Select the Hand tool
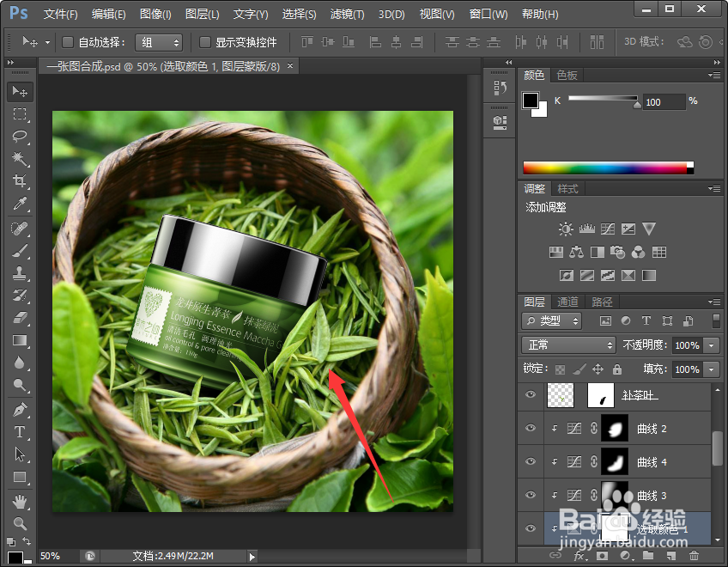This screenshot has height=567, width=728. (20, 501)
